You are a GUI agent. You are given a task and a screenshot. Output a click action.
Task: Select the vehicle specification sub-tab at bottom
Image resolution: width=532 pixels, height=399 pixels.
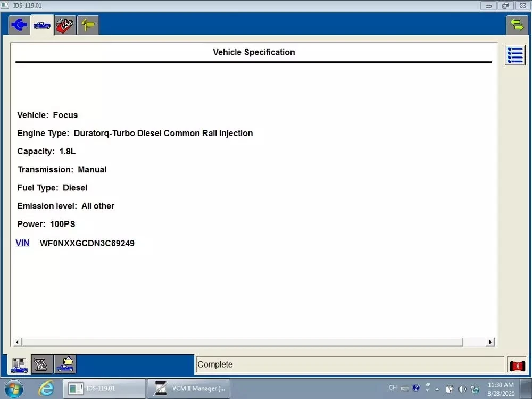pyautogui.click(x=19, y=365)
